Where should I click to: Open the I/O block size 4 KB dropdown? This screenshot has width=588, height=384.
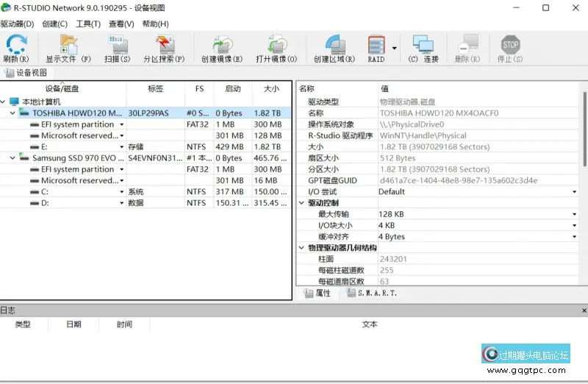(x=574, y=226)
